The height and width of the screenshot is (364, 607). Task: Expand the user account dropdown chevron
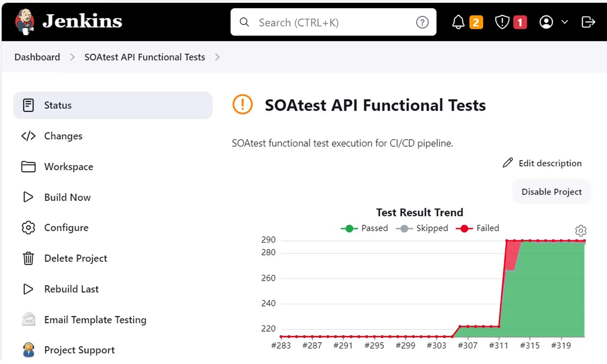tap(565, 22)
